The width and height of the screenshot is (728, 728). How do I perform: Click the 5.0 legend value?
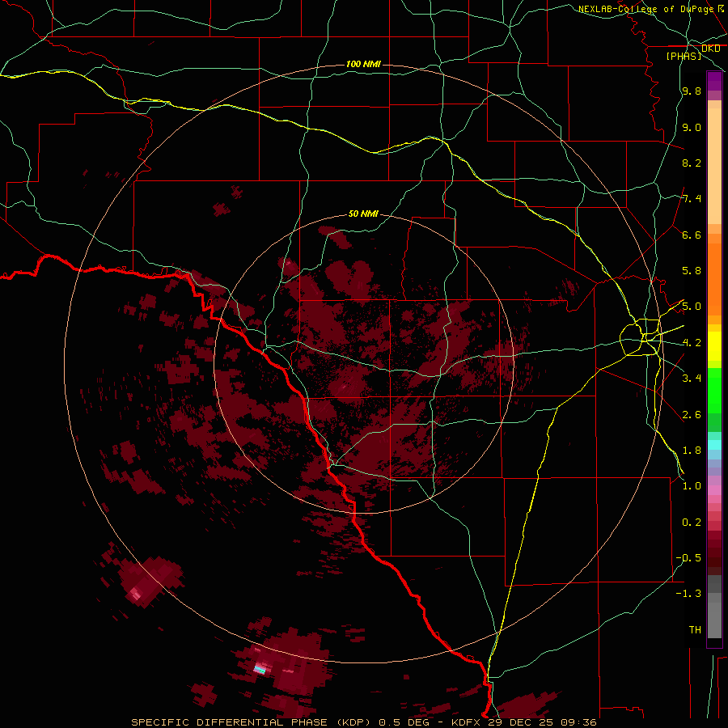click(692, 307)
